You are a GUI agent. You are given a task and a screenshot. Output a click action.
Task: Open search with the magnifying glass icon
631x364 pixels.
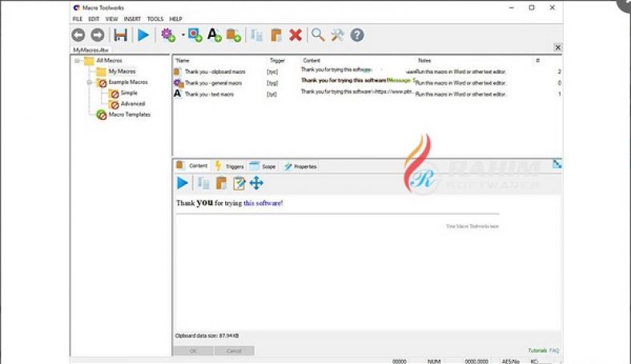(318, 35)
